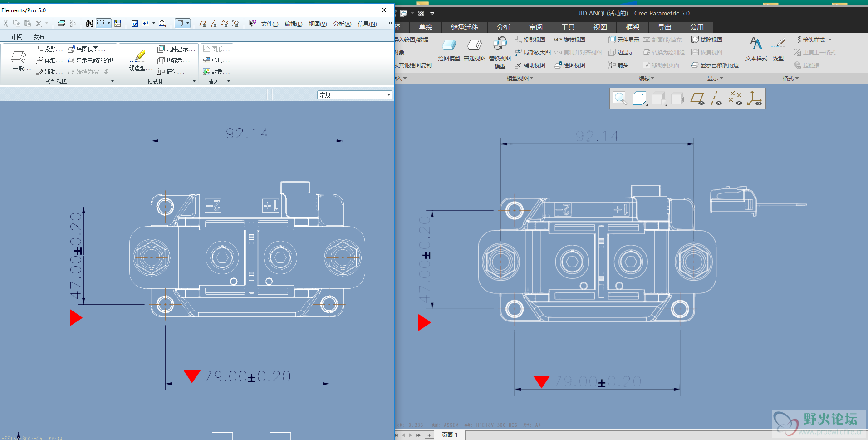Open the 文件(F) menu in Pro/E
868x440 pixels.
(x=270, y=24)
